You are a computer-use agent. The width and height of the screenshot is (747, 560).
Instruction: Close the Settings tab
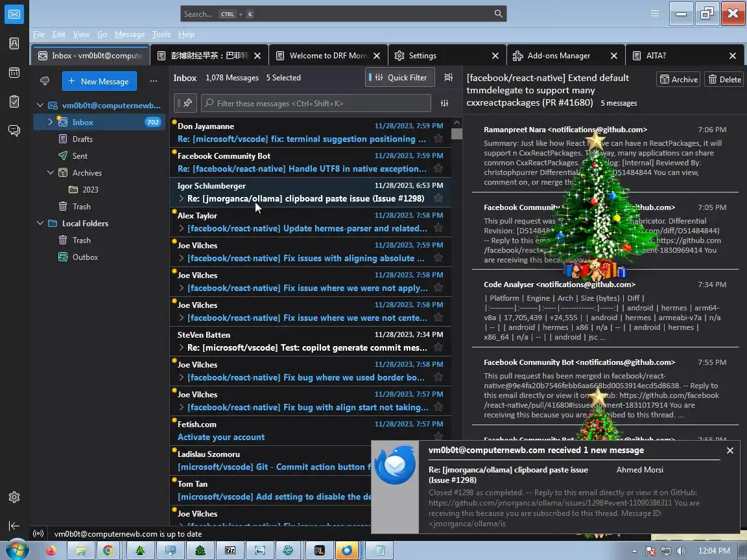495,56
